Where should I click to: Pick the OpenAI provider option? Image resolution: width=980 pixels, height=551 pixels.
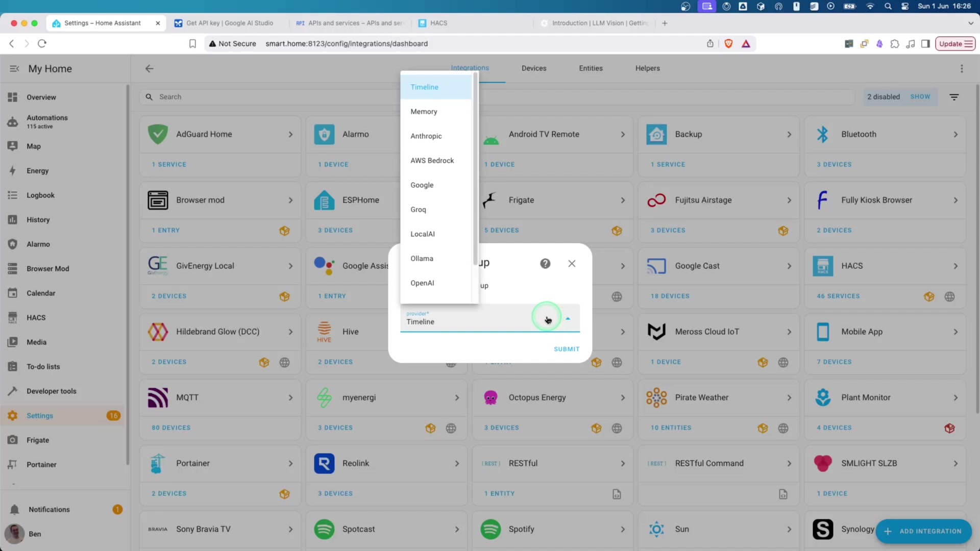point(422,283)
